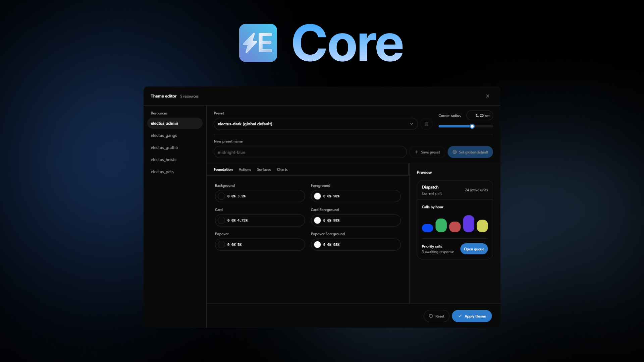Screen dimensions: 644x362
Task: Click the Set global default button
Action: 470,152
